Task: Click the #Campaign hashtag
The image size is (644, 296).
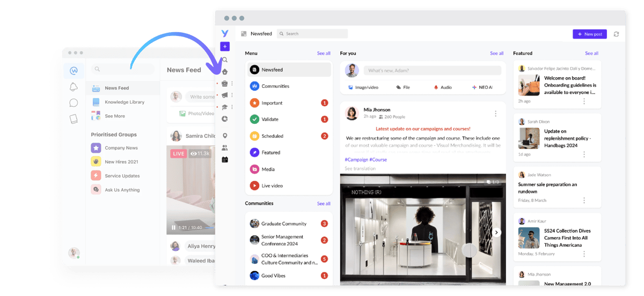Action: pyautogui.click(x=356, y=160)
